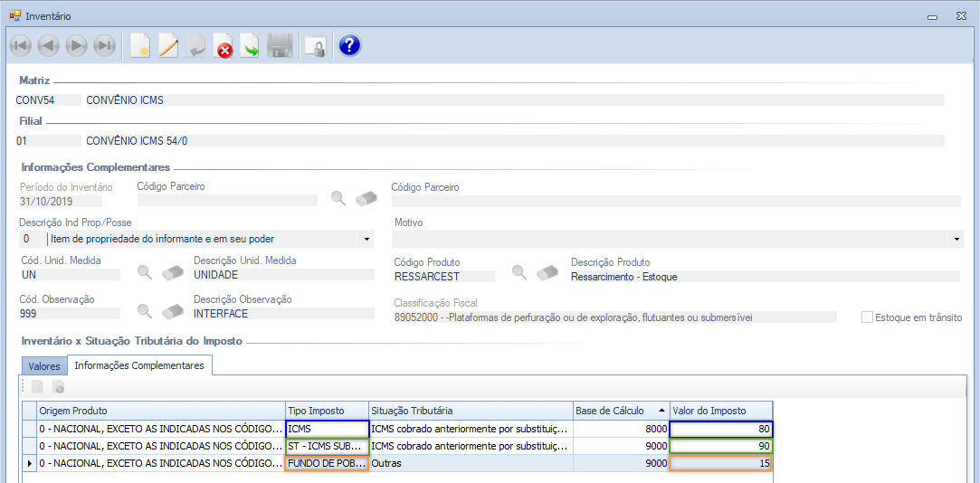Click magnifier search next to Cód. Observação
980x483 pixels.
pos(145,311)
